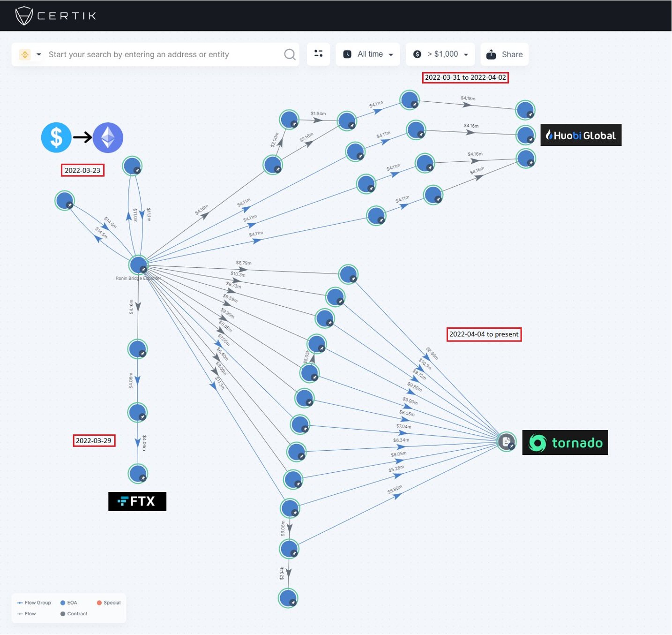Toggle EOA legend entry

pyautogui.click(x=68, y=603)
